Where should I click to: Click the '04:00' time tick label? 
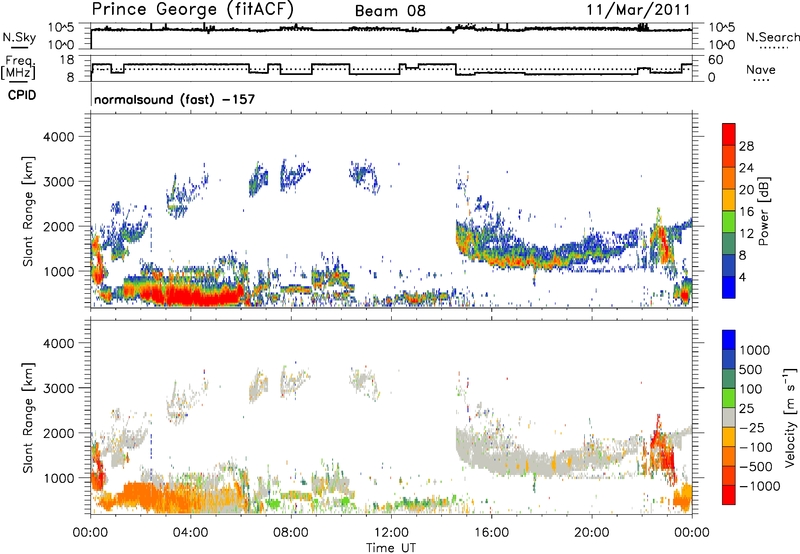[x=191, y=533]
